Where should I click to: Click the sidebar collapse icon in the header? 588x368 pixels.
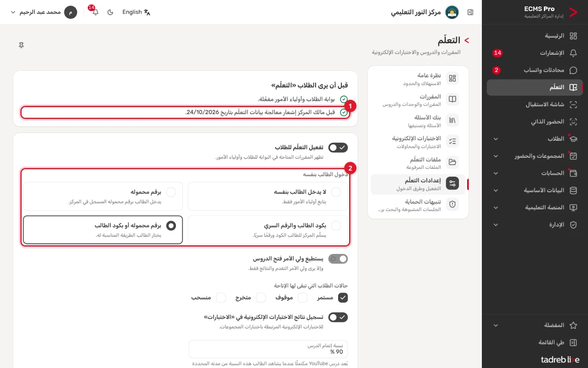tap(470, 12)
